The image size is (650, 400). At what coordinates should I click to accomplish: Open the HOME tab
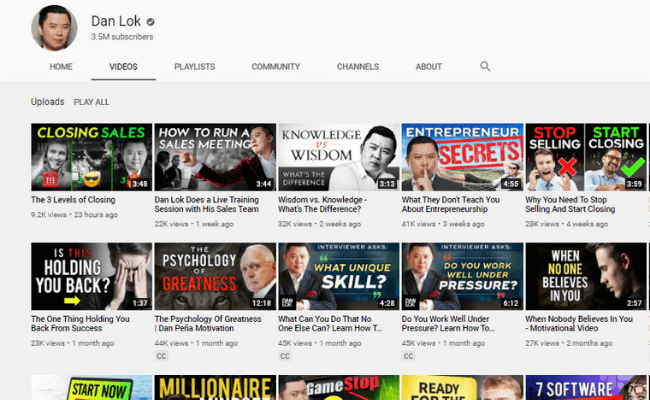[61, 67]
